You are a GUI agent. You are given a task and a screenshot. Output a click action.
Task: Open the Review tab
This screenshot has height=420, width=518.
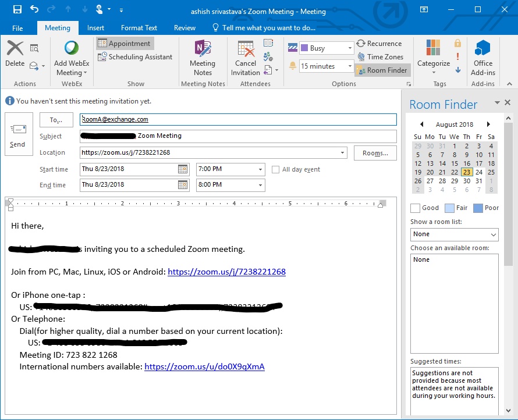coord(185,28)
